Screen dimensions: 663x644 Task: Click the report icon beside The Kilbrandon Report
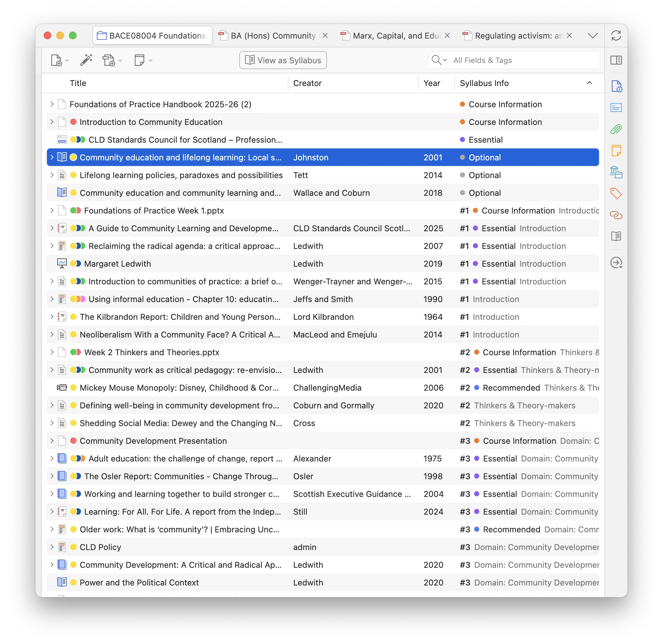click(x=62, y=317)
